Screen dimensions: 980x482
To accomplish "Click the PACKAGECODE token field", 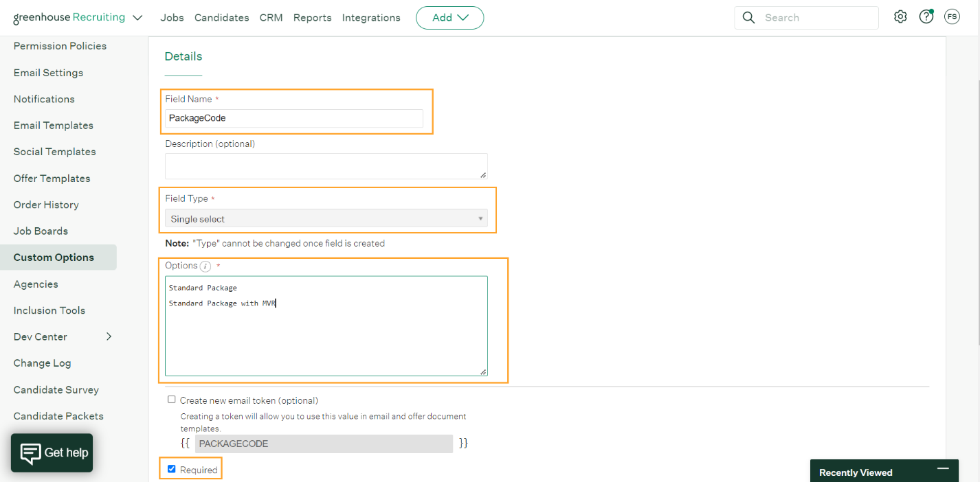I will click(324, 444).
